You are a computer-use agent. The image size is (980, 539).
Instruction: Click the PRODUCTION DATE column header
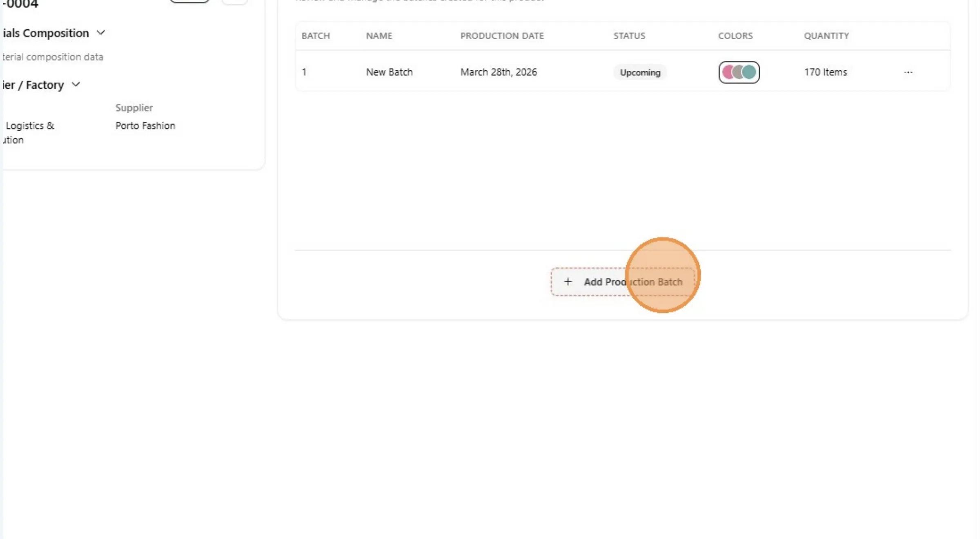(x=502, y=36)
